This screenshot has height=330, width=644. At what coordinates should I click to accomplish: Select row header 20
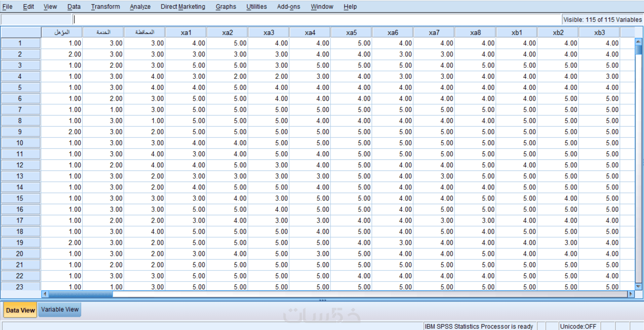(20, 253)
